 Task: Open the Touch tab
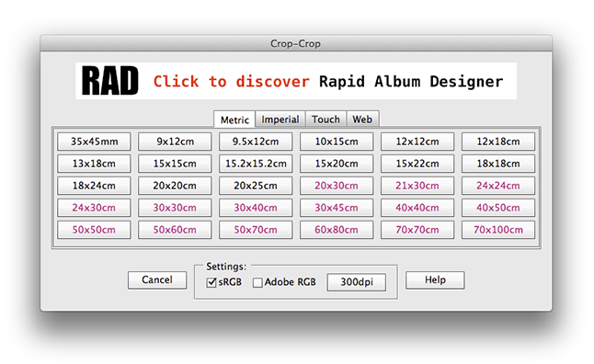326,119
